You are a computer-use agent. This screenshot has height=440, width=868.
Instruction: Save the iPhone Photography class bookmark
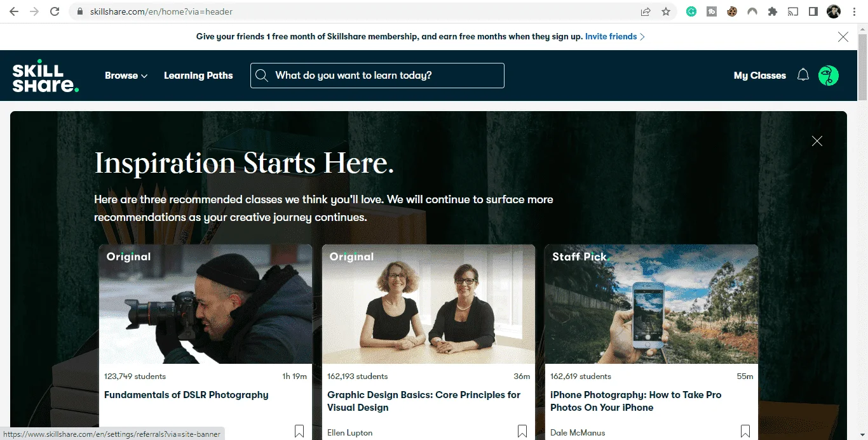[745, 431]
